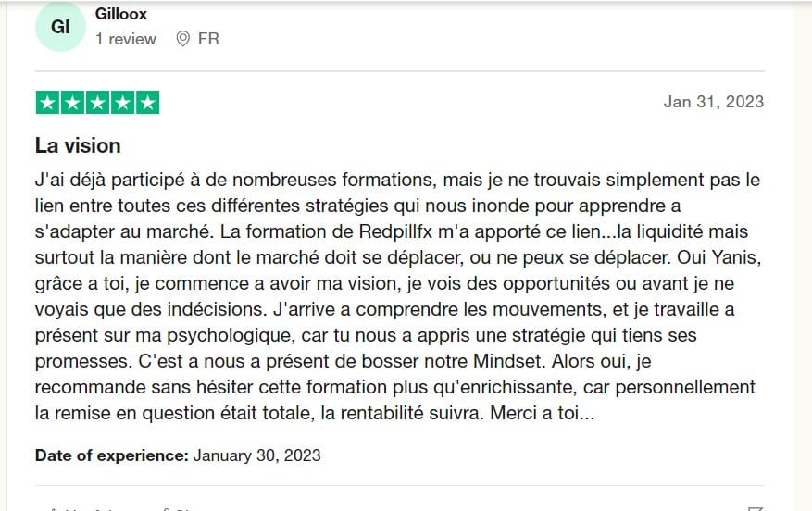Click the 'Date of experience:' label

(112, 455)
